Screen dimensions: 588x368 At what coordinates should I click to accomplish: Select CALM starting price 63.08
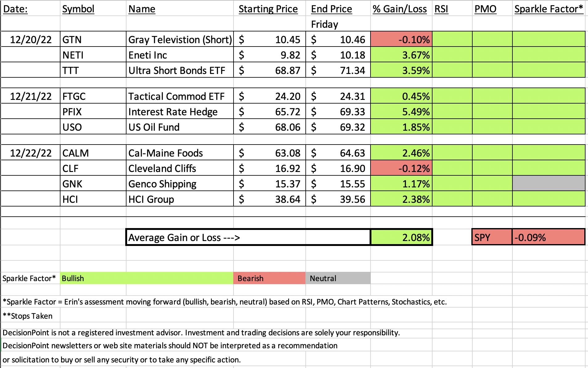[270, 153]
